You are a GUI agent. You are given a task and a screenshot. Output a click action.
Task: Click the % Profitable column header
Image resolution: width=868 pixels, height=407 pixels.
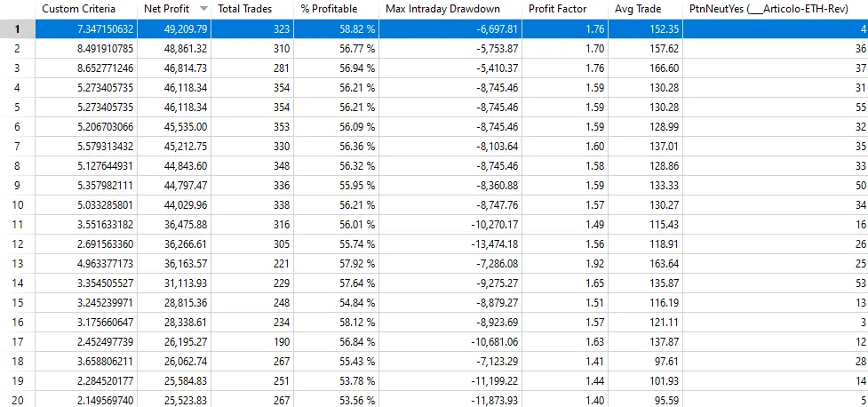336,9
